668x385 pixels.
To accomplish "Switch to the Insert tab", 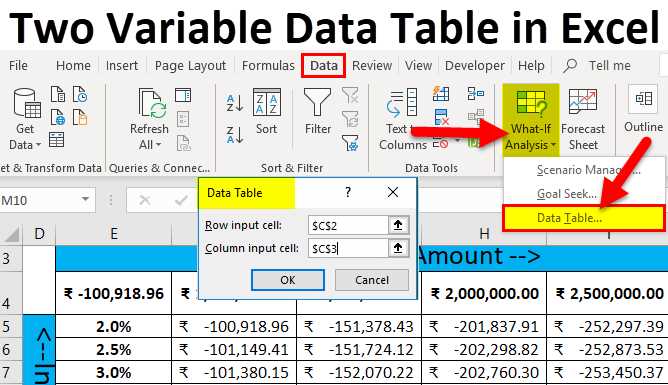I will tap(122, 66).
